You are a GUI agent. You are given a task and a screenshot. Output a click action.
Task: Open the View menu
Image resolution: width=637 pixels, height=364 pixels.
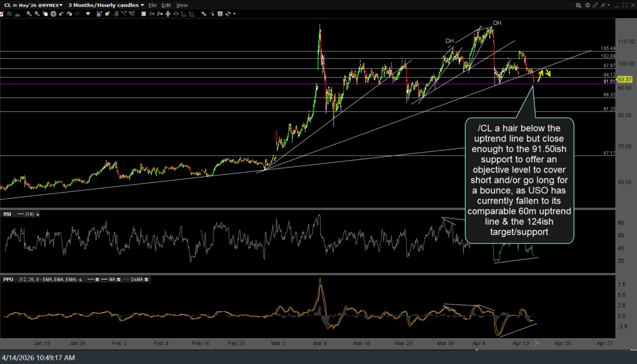[182, 5]
